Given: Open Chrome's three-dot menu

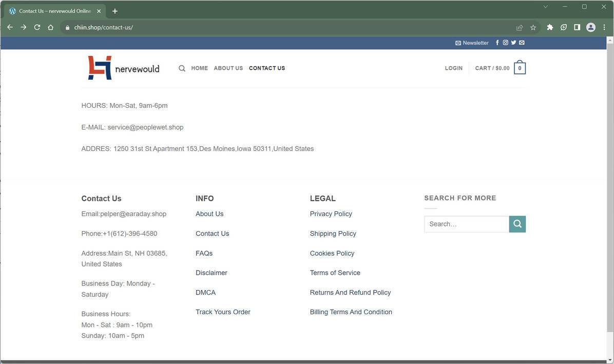Looking at the screenshot, I should pyautogui.click(x=604, y=27).
